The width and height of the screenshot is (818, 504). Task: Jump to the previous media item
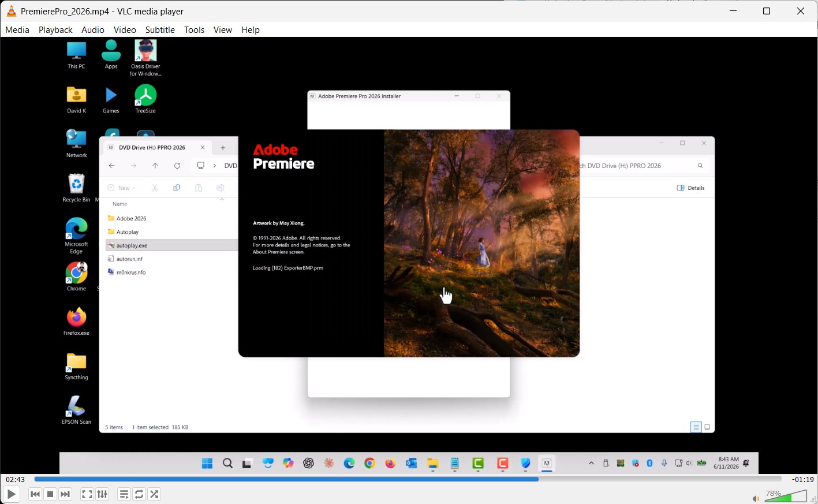pos(35,494)
